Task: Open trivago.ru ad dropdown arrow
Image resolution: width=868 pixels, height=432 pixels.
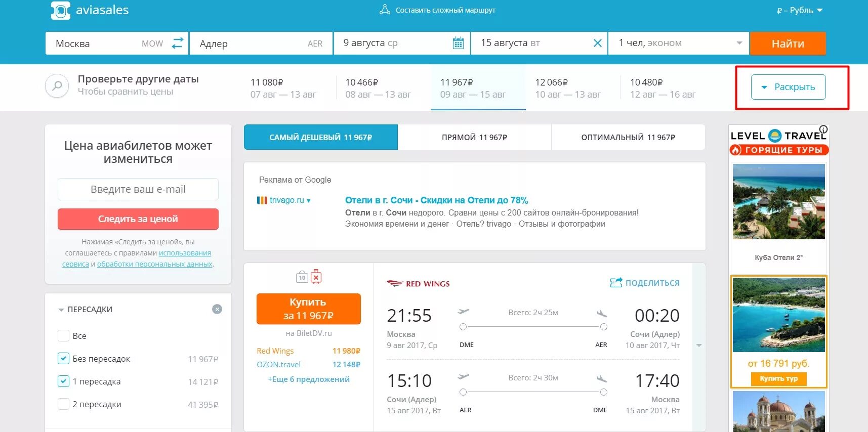Action: (x=309, y=201)
